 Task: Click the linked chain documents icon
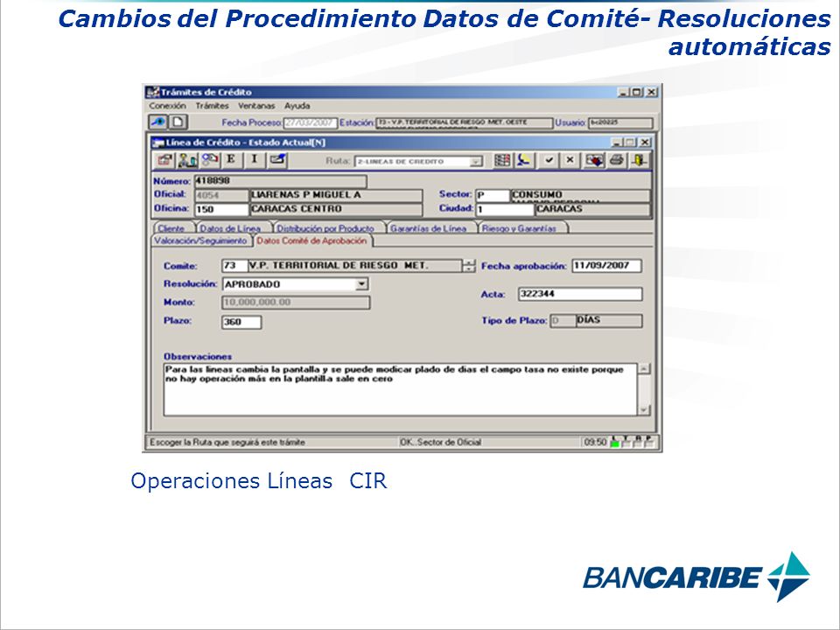pyautogui.click(x=210, y=159)
